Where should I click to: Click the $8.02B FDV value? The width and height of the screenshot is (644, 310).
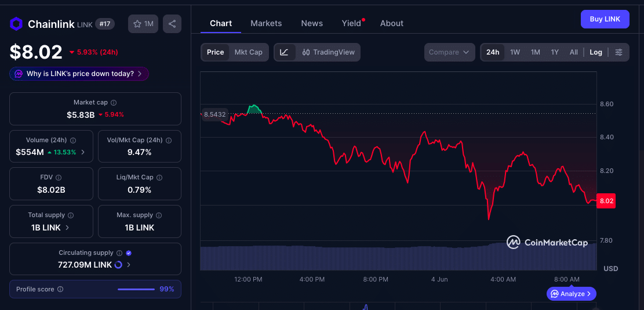point(52,190)
